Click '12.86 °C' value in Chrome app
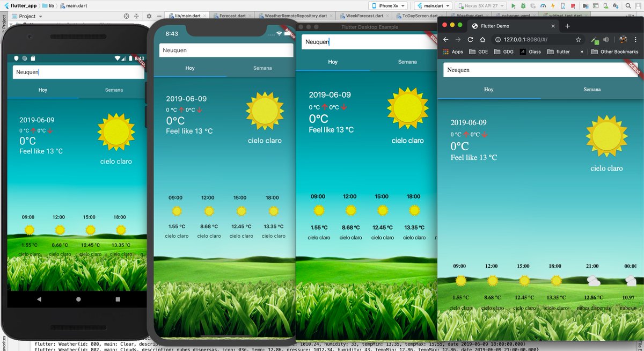 [x=593, y=297]
